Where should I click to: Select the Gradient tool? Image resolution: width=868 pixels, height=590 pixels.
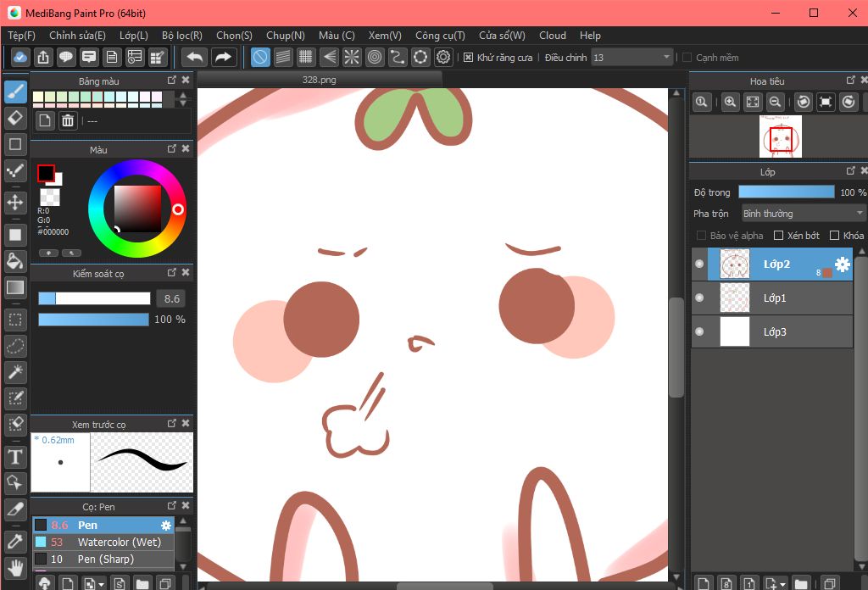coord(15,288)
